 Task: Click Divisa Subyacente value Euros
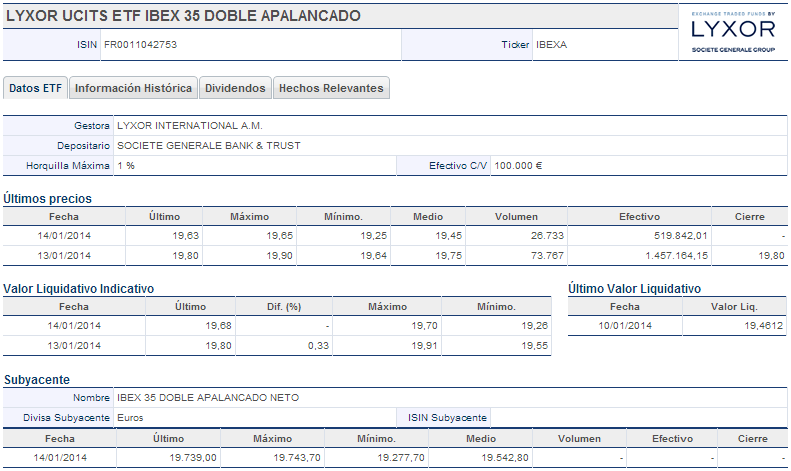coord(130,418)
